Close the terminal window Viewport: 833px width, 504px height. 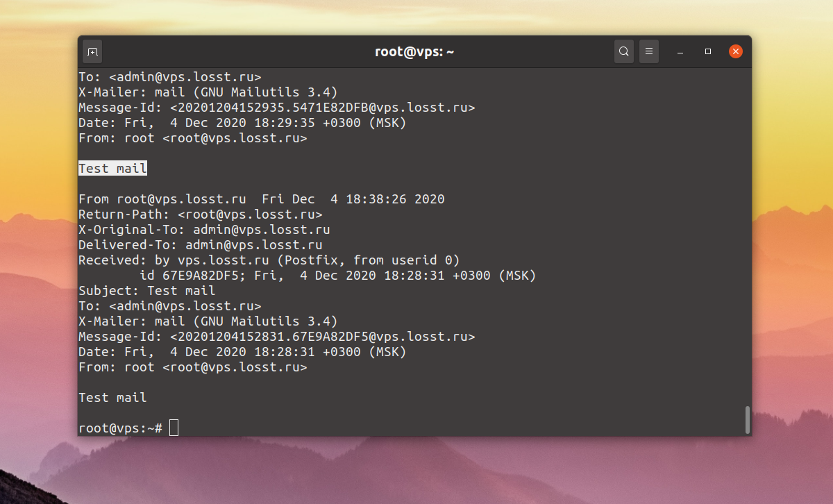736,51
